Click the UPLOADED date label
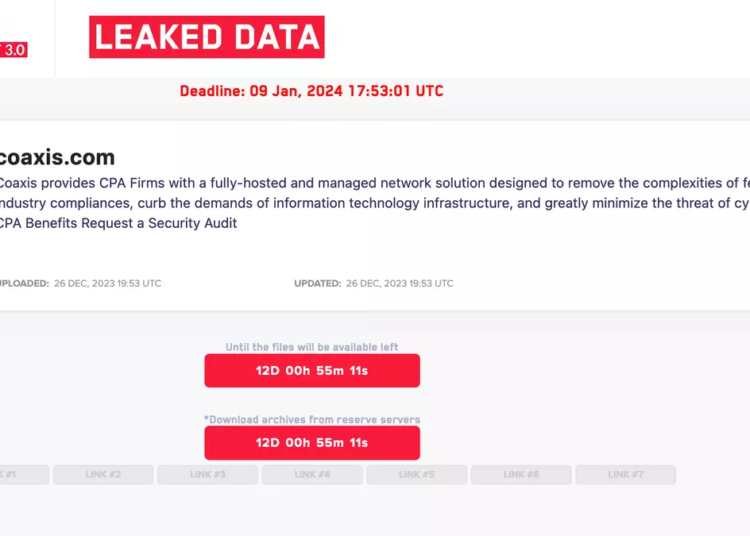 pos(24,283)
